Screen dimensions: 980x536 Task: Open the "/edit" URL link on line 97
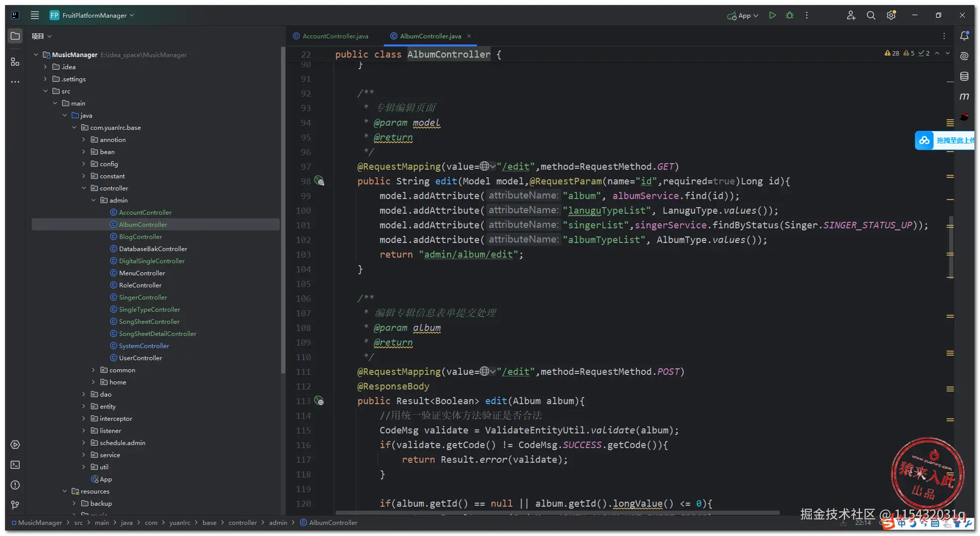click(515, 166)
